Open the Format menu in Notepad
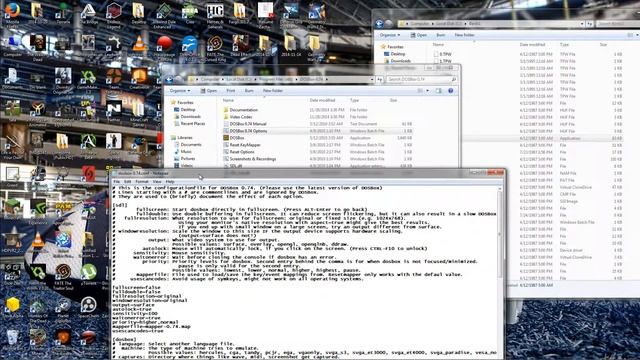 [x=142, y=181]
